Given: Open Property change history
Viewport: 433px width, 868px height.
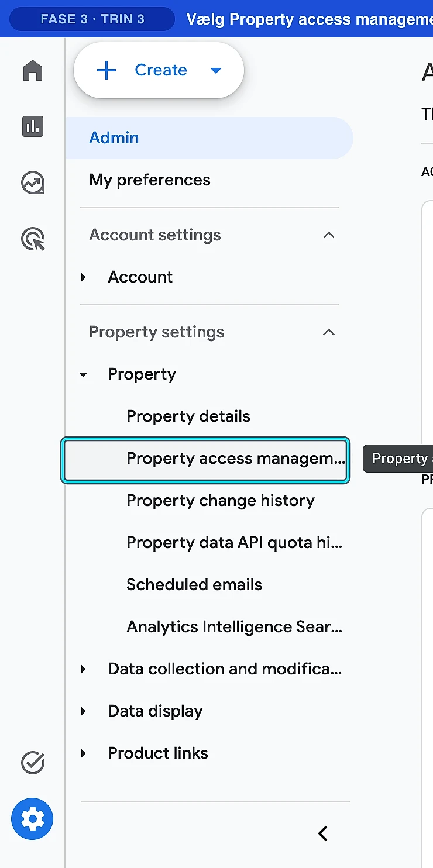Looking at the screenshot, I should point(221,501).
